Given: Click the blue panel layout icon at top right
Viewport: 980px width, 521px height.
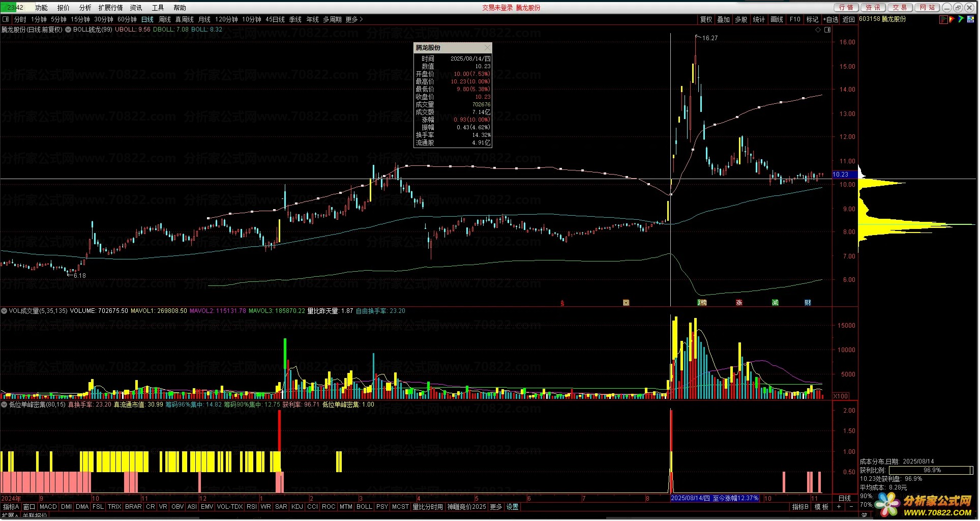Looking at the screenshot, I should pos(970,19).
